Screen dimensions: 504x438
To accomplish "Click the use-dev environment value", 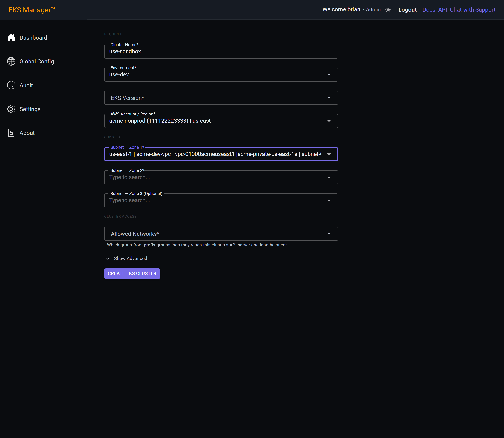I will (119, 75).
